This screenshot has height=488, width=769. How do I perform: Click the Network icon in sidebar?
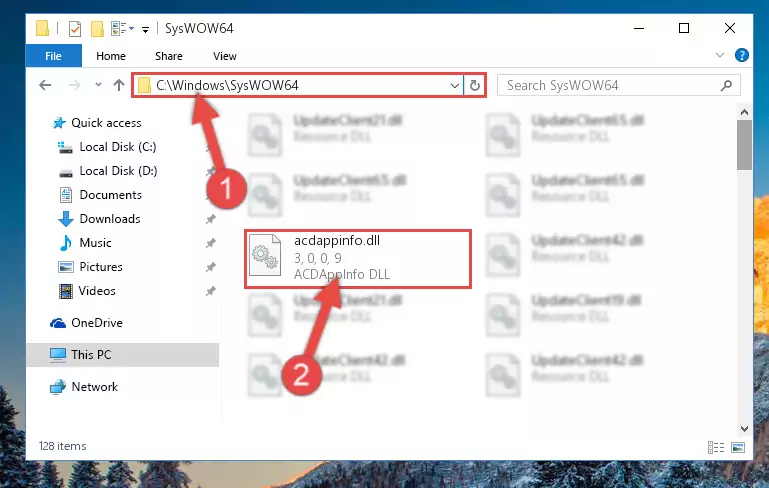[x=58, y=386]
